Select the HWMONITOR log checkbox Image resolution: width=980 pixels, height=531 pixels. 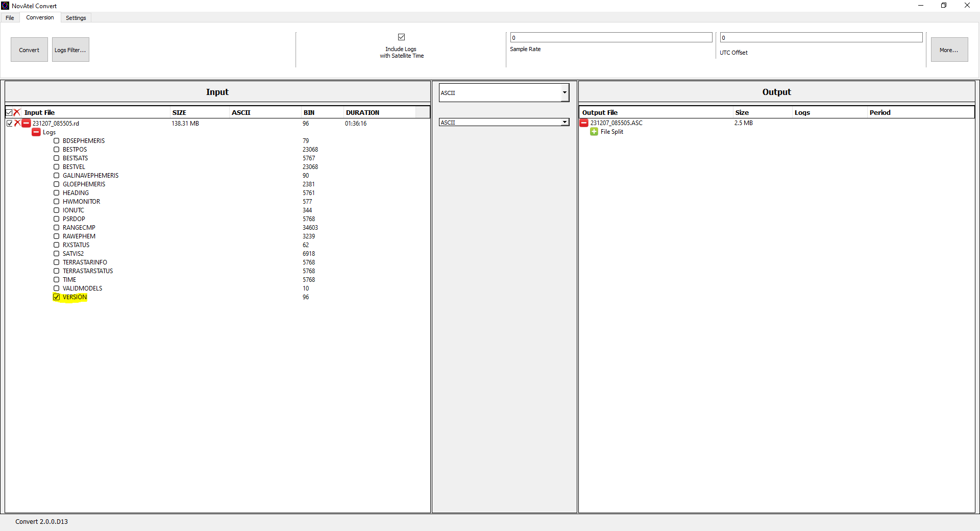coord(57,202)
